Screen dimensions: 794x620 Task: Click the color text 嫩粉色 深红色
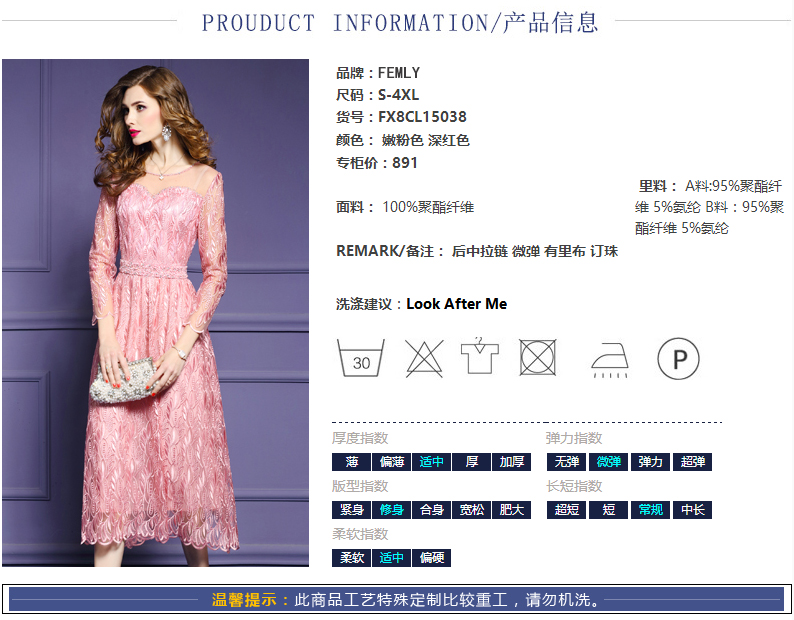point(425,140)
